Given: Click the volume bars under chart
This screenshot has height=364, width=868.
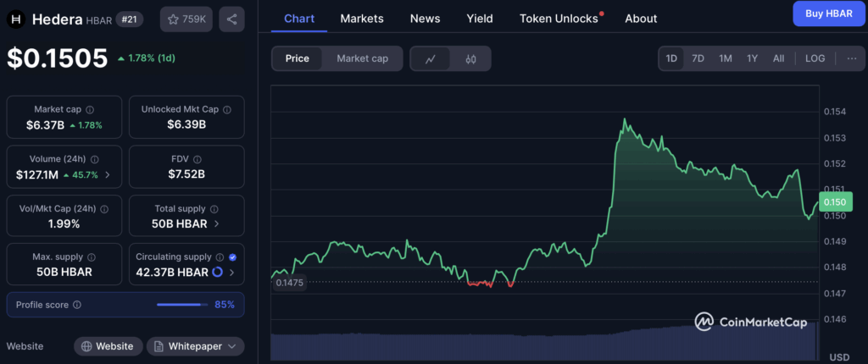Looking at the screenshot, I should click(x=544, y=341).
